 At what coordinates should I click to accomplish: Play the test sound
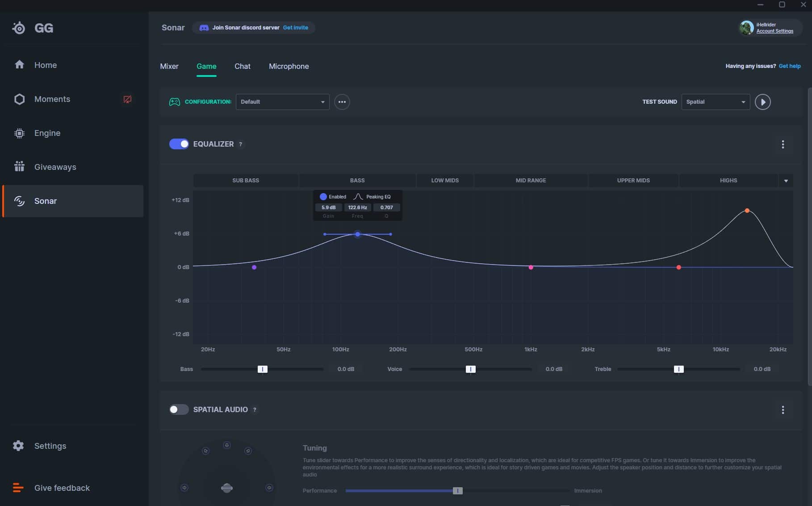(x=762, y=102)
